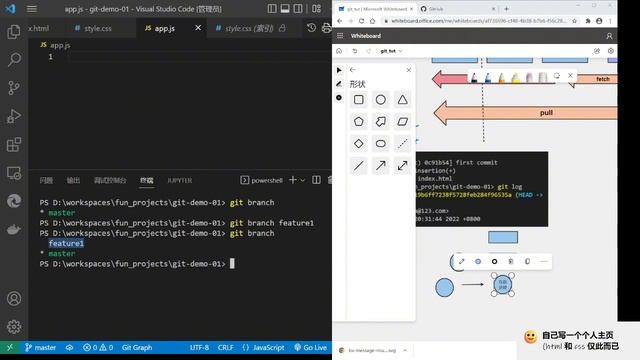The height and width of the screenshot is (360, 640).
Task: Open the Customize Layout button
Action: click(x=317, y=9)
